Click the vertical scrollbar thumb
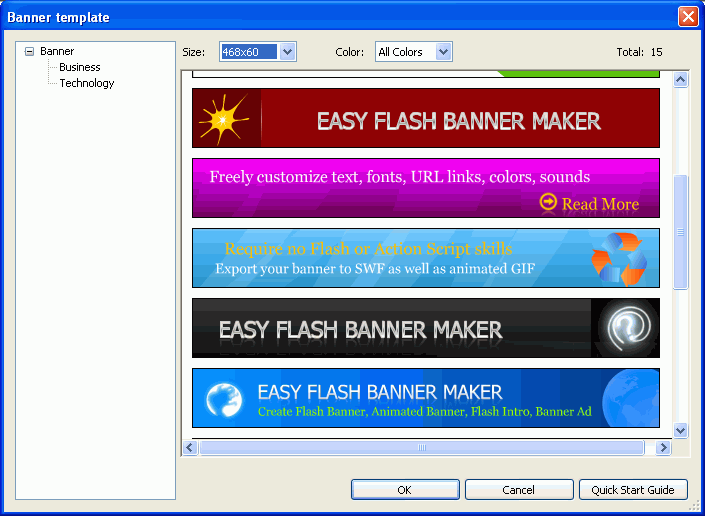This screenshot has width=705, height=516. click(680, 232)
